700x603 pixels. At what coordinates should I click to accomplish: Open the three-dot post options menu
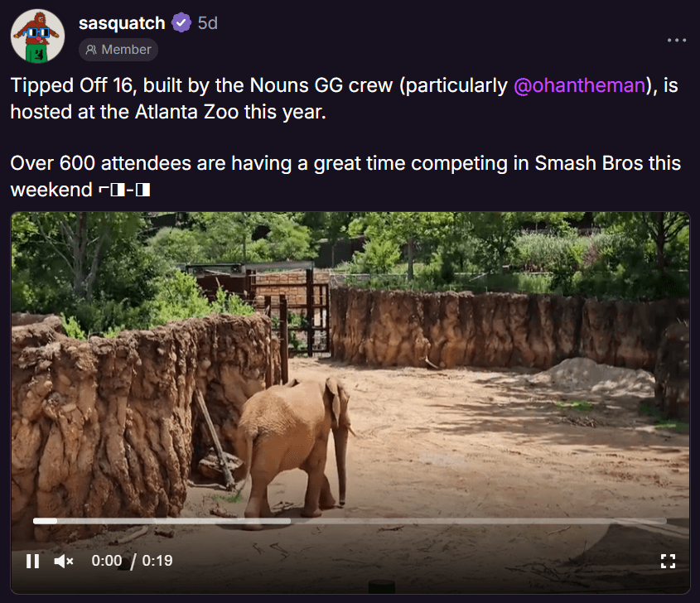coord(677,40)
